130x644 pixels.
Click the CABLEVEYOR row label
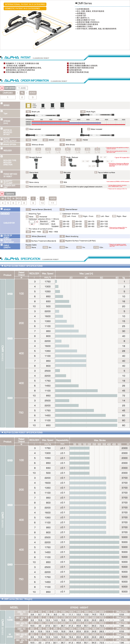[x=9, y=223]
